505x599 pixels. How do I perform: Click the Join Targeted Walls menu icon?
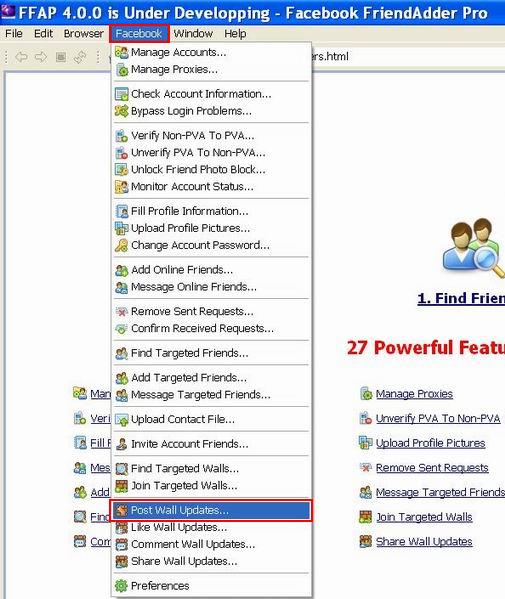tap(121, 486)
